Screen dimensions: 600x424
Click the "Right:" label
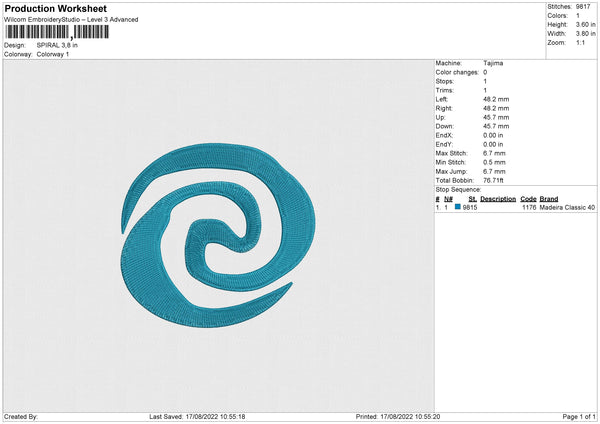(444, 108)
